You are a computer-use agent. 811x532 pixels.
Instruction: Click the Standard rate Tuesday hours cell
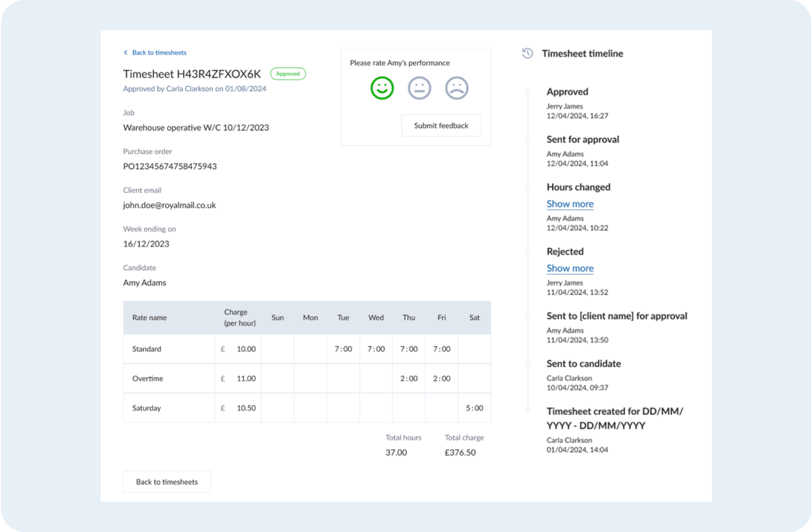(343, 349)
